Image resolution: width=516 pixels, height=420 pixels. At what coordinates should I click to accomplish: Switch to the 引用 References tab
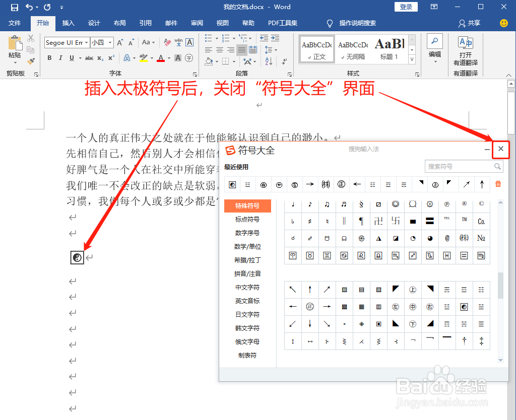pyautogui.click(x=146, y=23)
